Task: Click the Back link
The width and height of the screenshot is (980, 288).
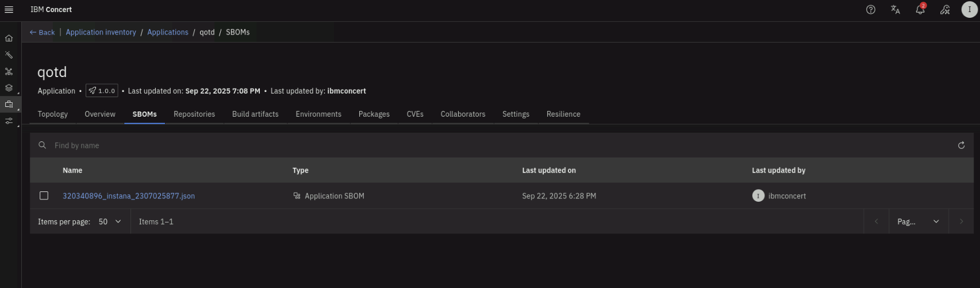Action: click(42, 33)
